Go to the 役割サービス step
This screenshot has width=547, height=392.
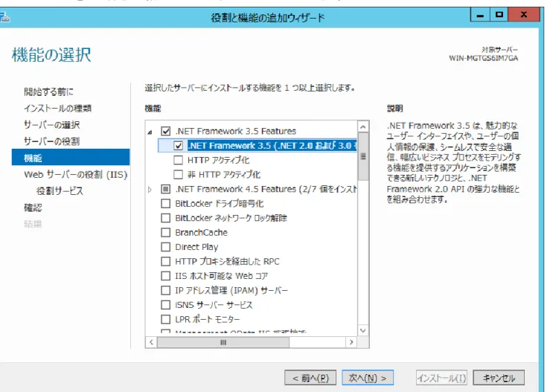pos(60,191)
